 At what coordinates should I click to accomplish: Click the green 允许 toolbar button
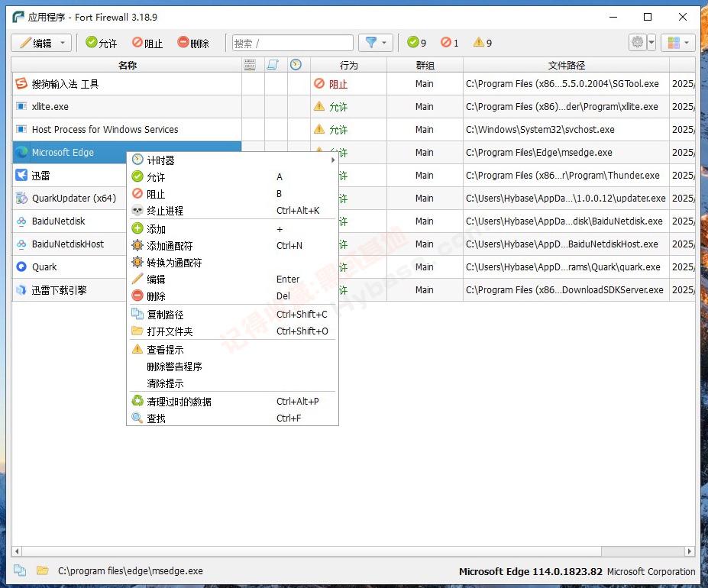pos(101,43)
